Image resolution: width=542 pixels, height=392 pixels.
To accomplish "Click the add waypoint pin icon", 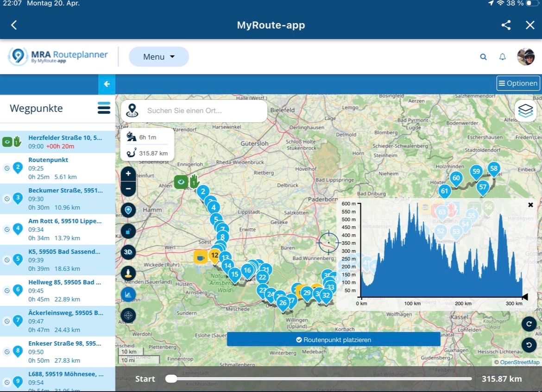I will tap(128, 210).
